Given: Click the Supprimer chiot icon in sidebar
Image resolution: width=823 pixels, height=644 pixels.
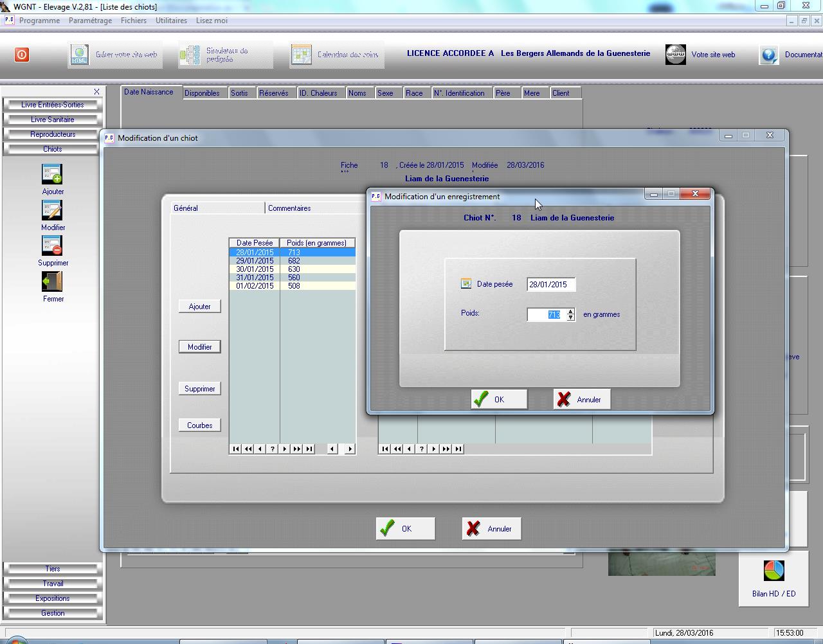Looking at the screenshot, I should click(52, 246).
